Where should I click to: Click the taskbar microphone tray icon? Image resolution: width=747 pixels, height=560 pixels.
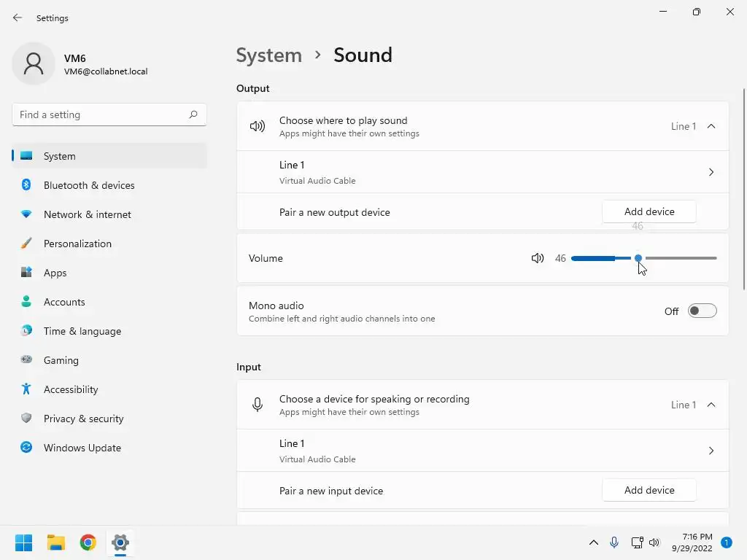pos(614,542)
